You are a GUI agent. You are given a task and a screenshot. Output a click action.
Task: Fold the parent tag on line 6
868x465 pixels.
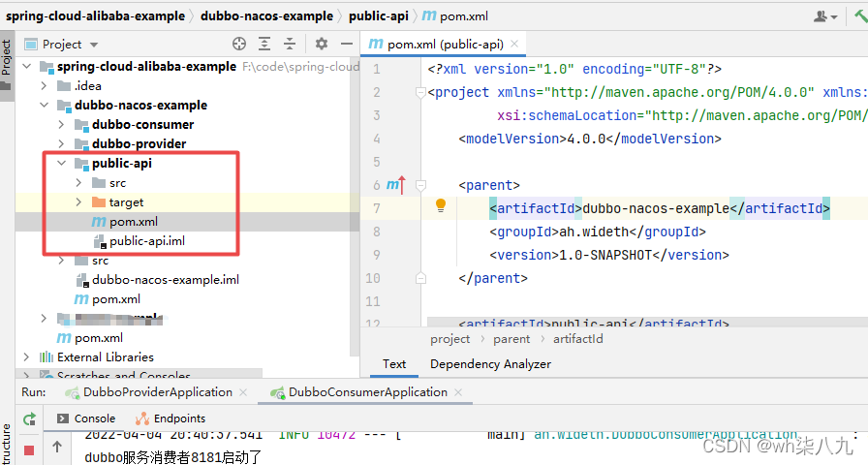[x=420, y=185]
